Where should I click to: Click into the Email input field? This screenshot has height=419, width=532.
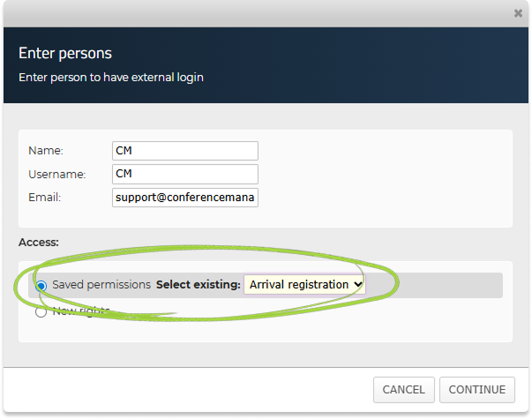[185, 198]
